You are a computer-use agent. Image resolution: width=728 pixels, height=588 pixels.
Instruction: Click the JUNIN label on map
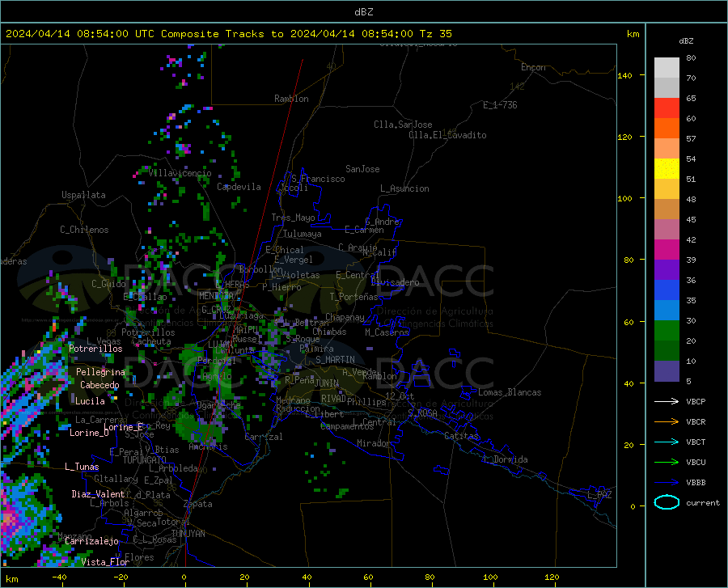pos(327,383)
